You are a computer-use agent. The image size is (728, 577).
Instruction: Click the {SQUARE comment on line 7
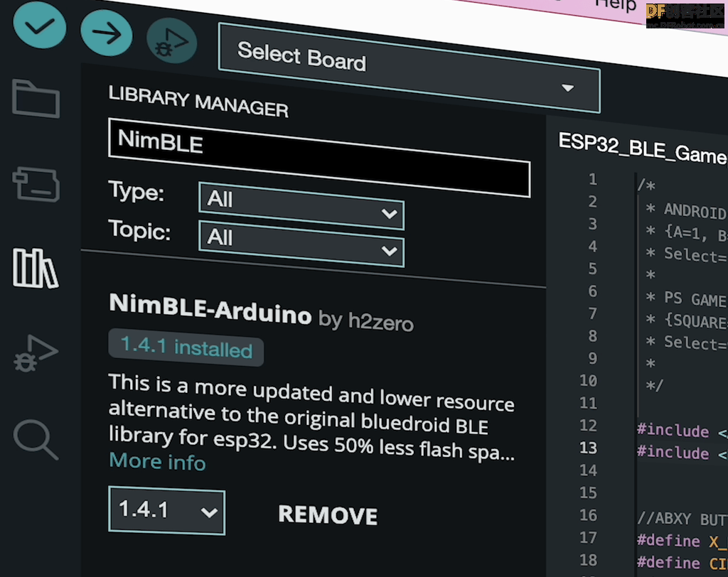(695, 320)
